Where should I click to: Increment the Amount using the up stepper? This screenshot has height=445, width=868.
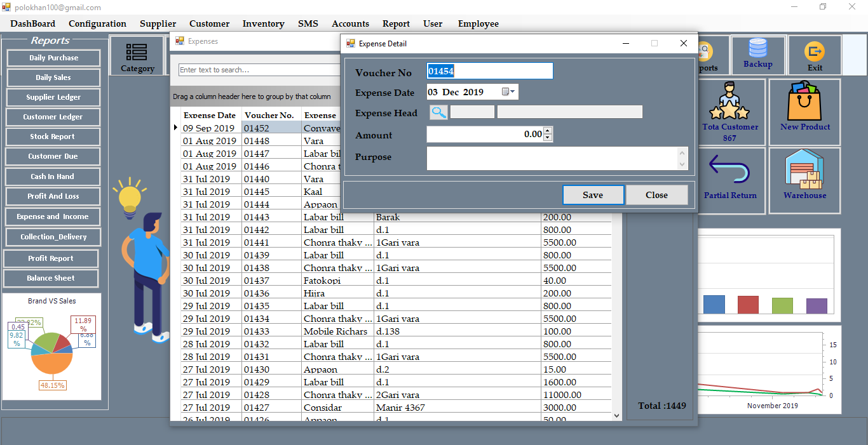548,131
